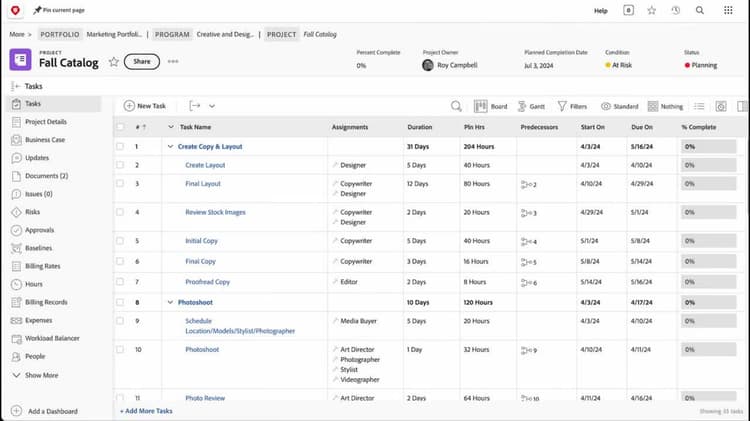Open Project Details in the left sidebar
This screenshot has width=750, height=421.
pyautogui.click(x=45, y=122)
